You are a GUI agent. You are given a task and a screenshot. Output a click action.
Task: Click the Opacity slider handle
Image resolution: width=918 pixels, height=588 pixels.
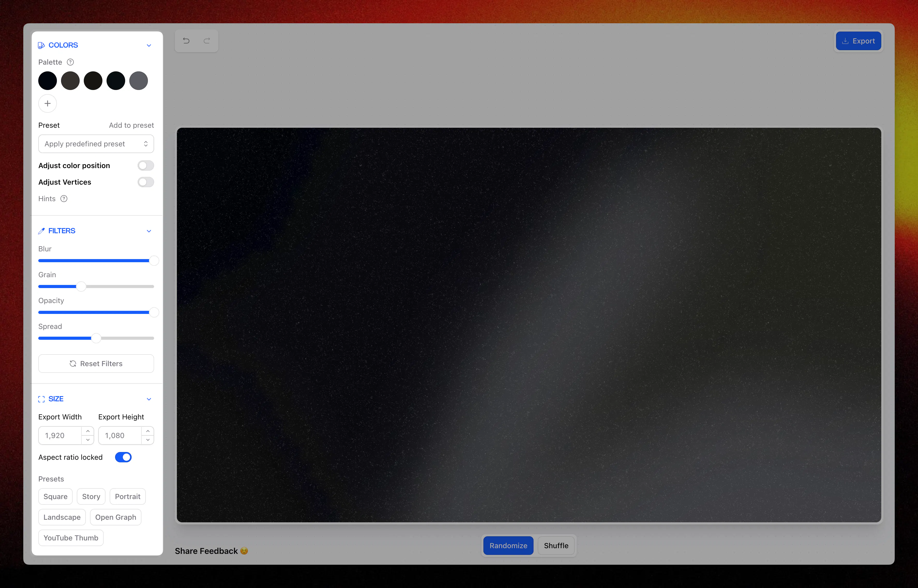(x=154, y=312)
